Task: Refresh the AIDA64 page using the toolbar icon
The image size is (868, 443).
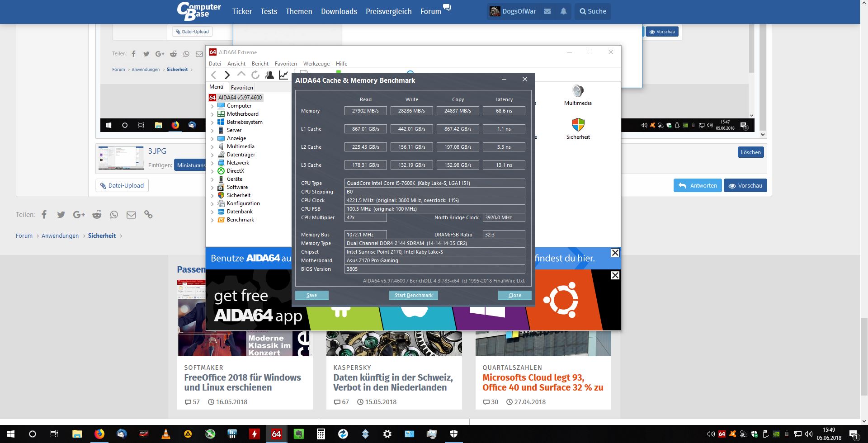Action: [x=255, y=75]
